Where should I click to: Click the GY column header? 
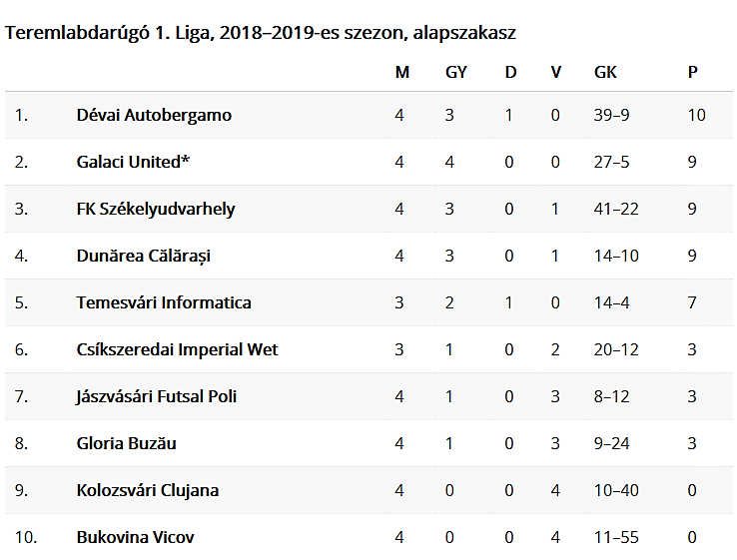pyautogui.click(x=456, y=72)
